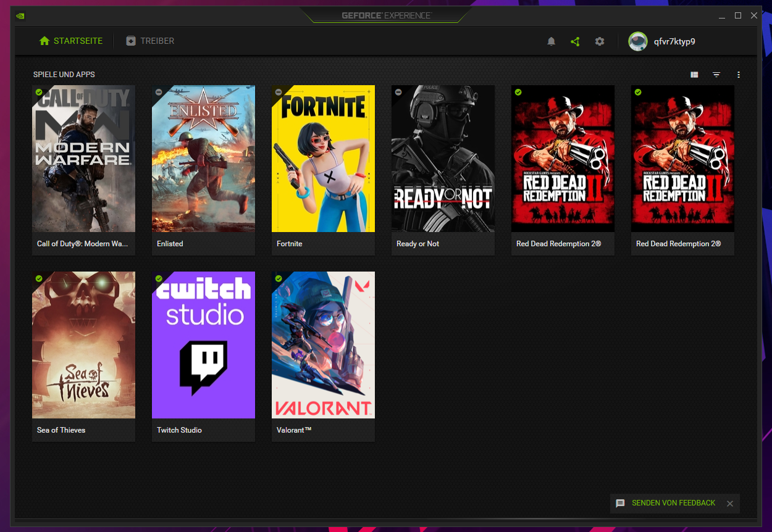
Task: Open the Sea of Thieves cover
Action: point(83,345)
